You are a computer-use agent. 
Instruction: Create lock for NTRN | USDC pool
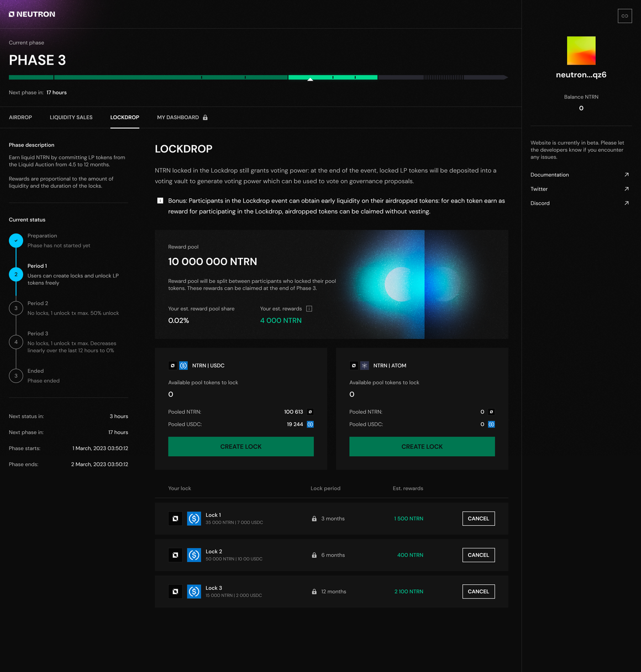click(x=241, y=447)
